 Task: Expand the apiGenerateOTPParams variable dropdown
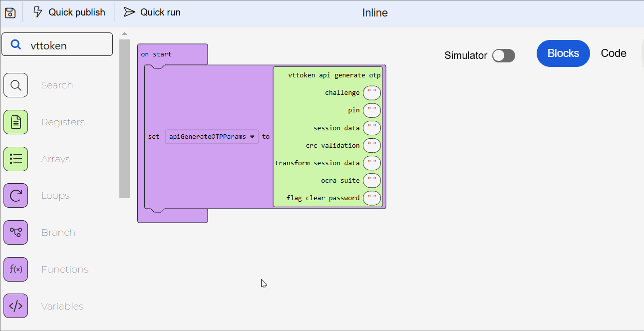pyautogui.click(x=252, y=137)
